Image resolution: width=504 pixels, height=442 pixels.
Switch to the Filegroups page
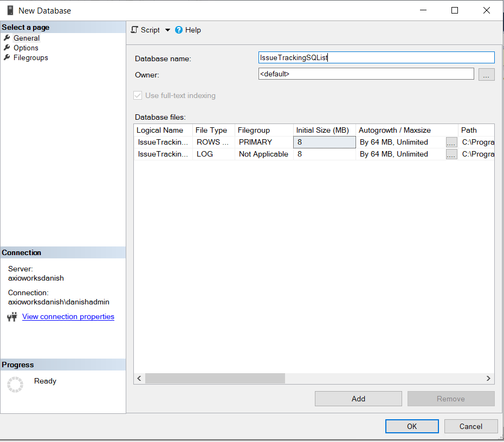pos(30,57)
